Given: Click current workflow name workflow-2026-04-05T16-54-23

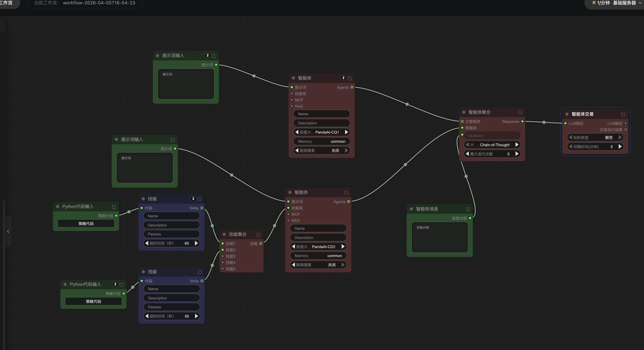Looking at the screenshot, I should pos(99,3).
